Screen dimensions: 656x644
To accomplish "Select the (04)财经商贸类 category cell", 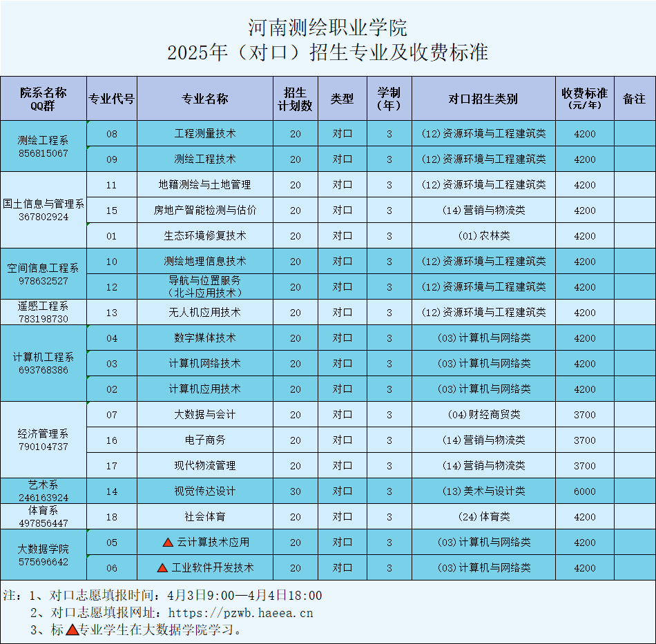I will [483, 415].
